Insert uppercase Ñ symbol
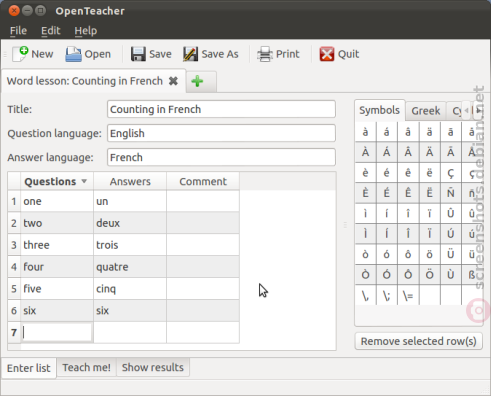 coord(451,193)
